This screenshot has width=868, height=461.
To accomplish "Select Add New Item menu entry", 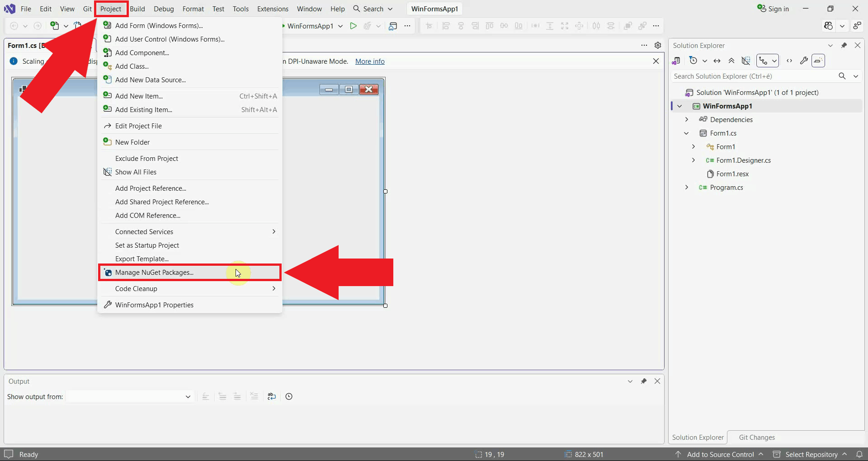I will (190, 96).
